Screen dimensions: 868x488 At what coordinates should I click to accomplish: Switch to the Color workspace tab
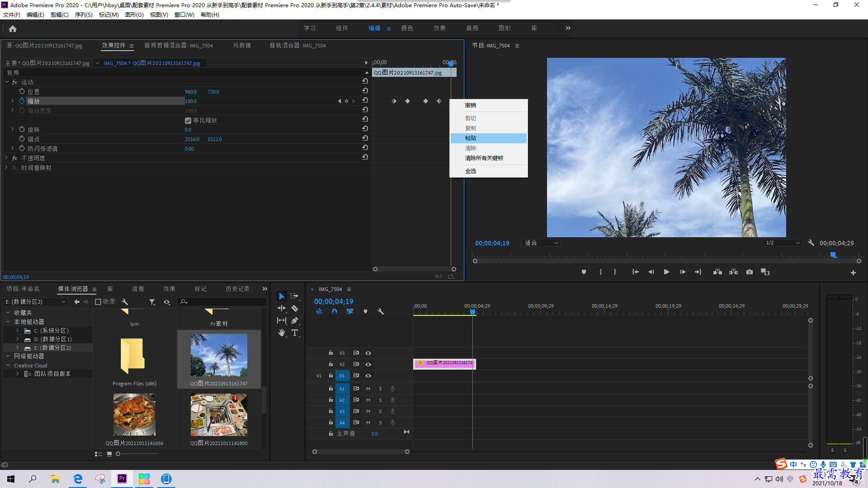[x=407, y=28]
